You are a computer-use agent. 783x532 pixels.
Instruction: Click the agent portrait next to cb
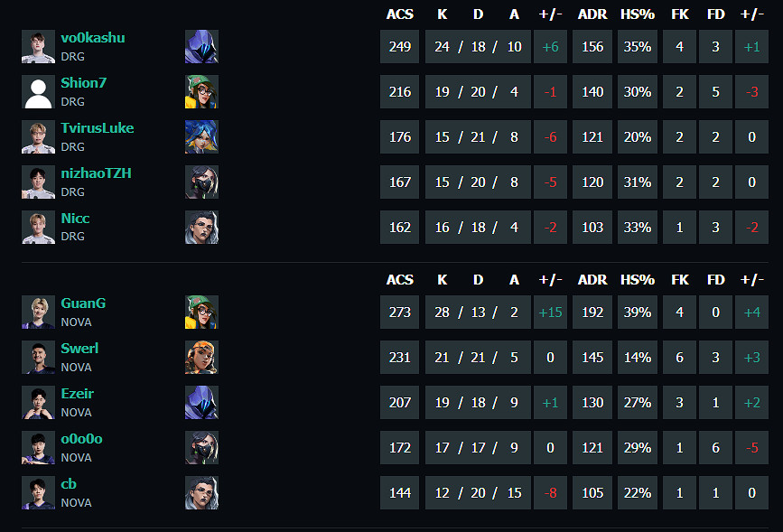tap(201, 492)
